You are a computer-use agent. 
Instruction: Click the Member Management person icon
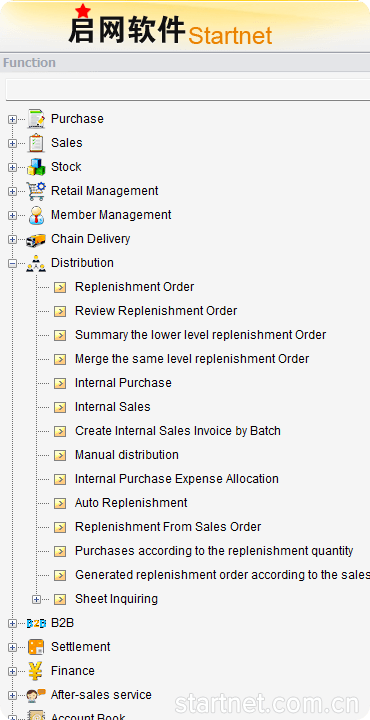pos(36,215)
